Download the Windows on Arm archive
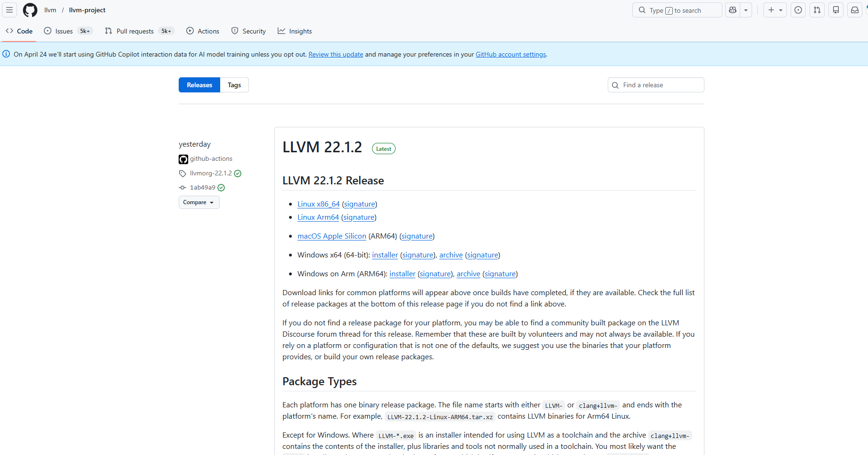Screen dimensions: 868x455 pos(469,274)
